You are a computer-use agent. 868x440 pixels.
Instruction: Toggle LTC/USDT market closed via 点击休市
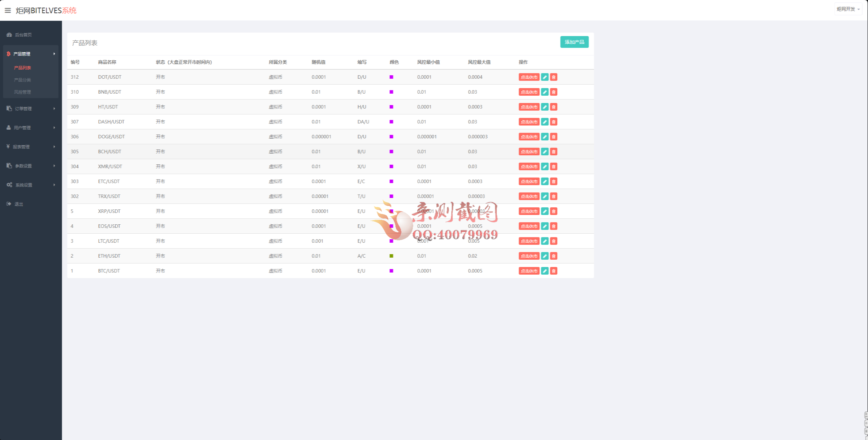point(529,241)
